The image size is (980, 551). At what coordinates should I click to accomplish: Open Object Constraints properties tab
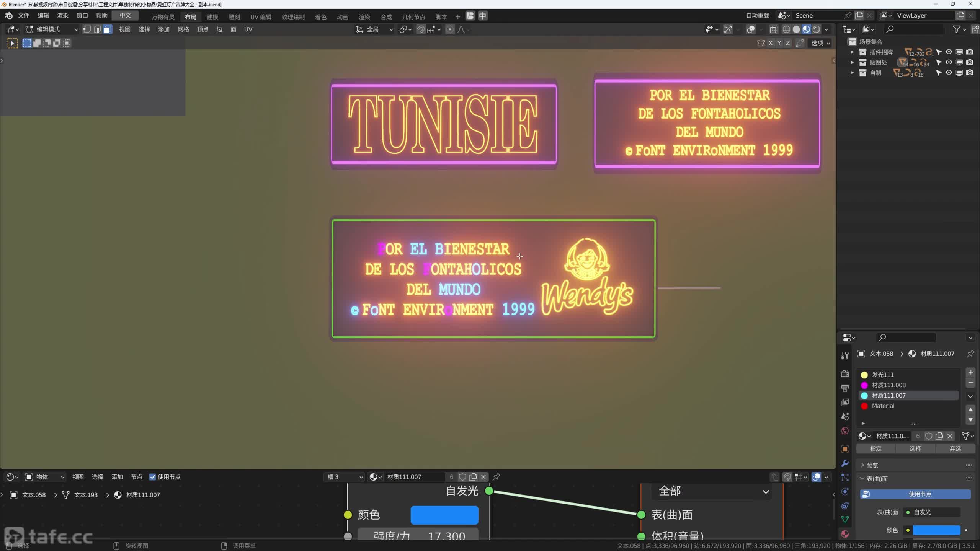point(845,505)
